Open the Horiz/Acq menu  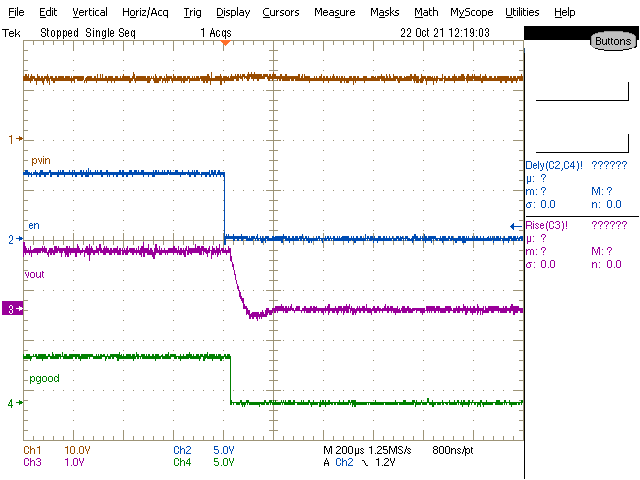coord(145,12)
